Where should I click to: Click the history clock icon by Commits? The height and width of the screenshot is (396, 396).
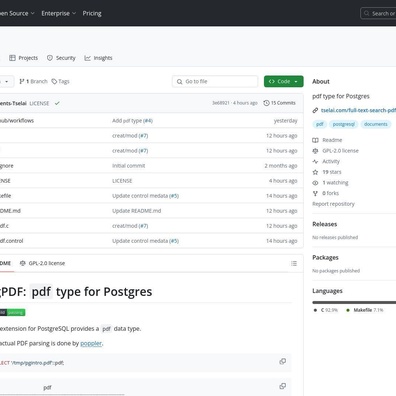(266, 103)
